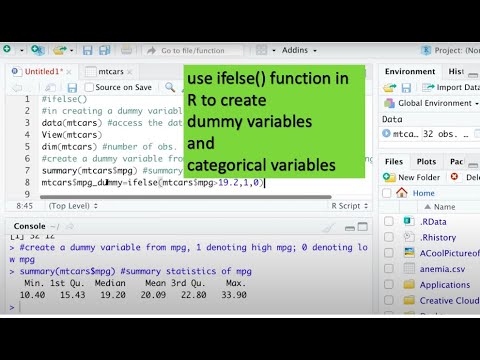Toggle the select-all files checkbox
480x360 pixels.
[x=387, y=193]
